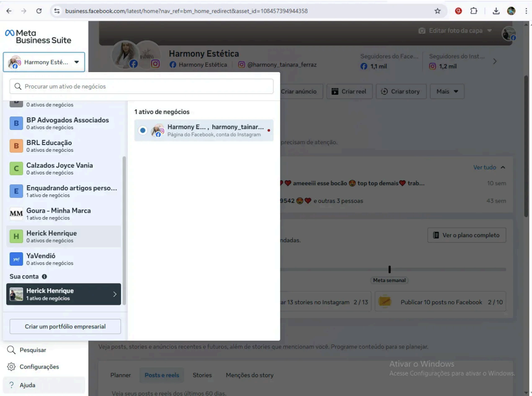Click the Pesquisar magnifier icon in sidebar
Viewport: 532px width, 396px height.
coord(11,350)
